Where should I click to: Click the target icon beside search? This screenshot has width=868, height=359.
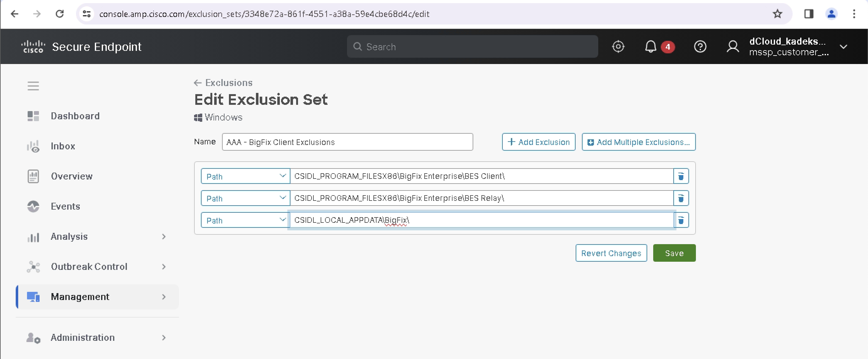618,46
